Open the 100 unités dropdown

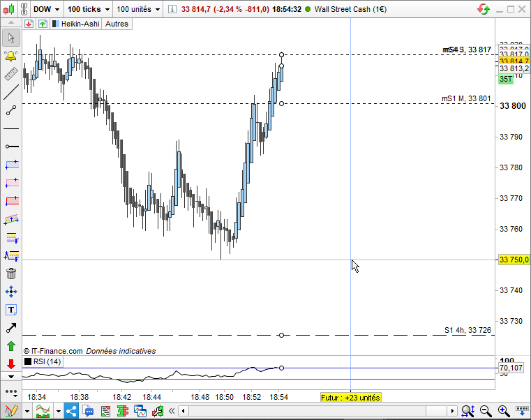pyautogui.click(x=138, y=9)
